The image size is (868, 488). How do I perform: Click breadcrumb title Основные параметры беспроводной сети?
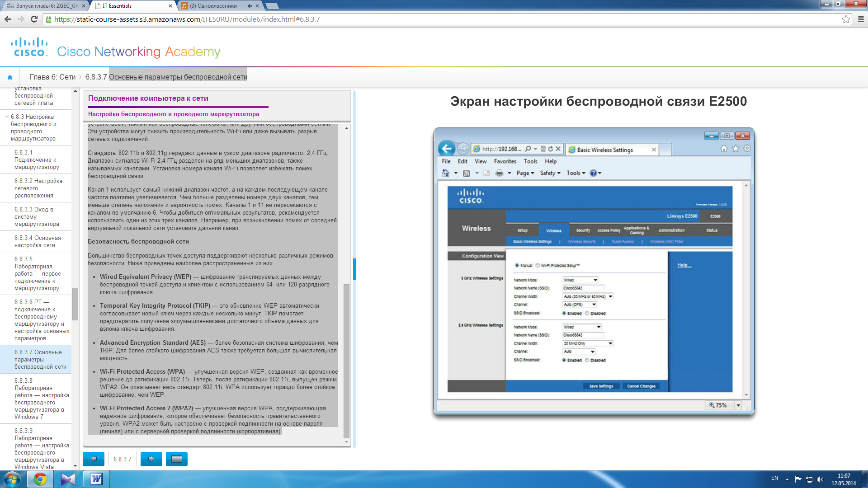pos(178,77)
